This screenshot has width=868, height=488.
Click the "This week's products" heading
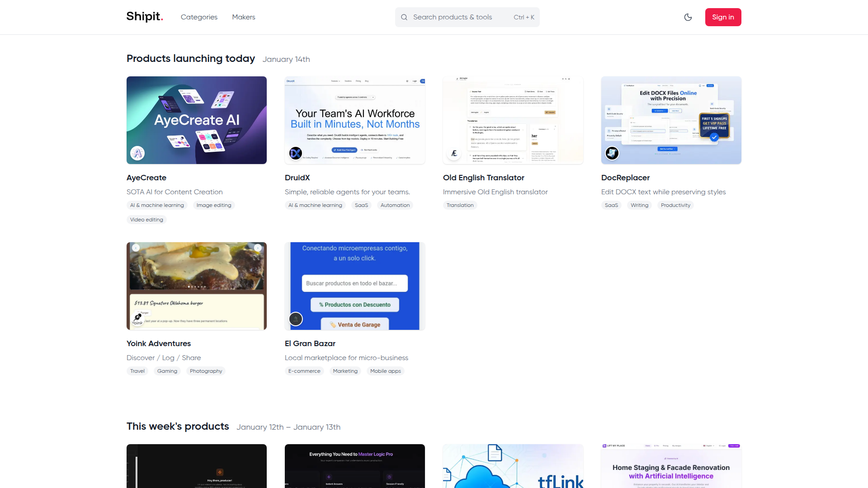pos(178,427)
